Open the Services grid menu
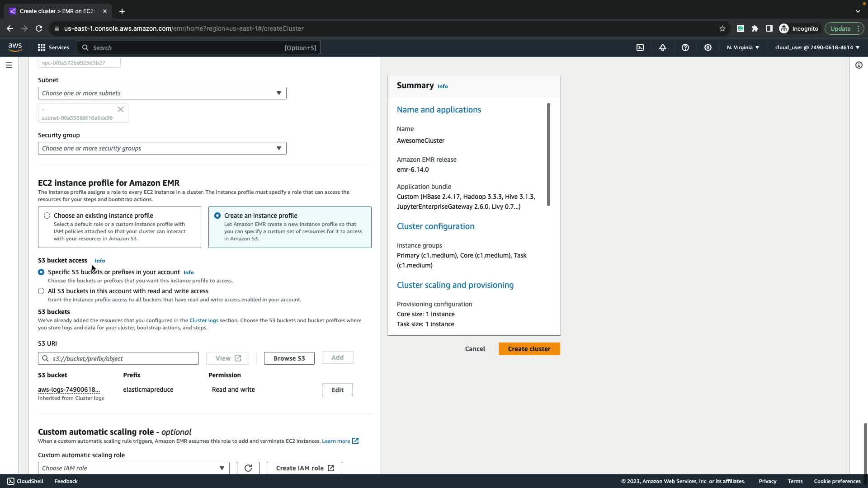Image resolution: width=868 pixels, height=488 pixels. coord(53,47)
